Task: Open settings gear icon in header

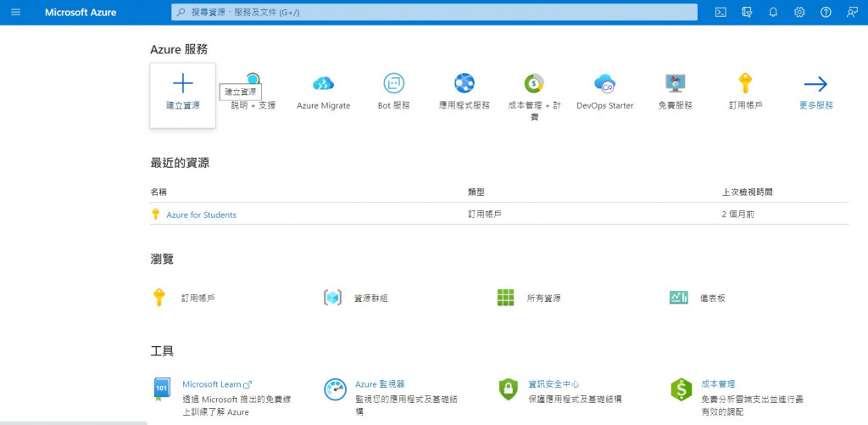Action: coord(799,12)
